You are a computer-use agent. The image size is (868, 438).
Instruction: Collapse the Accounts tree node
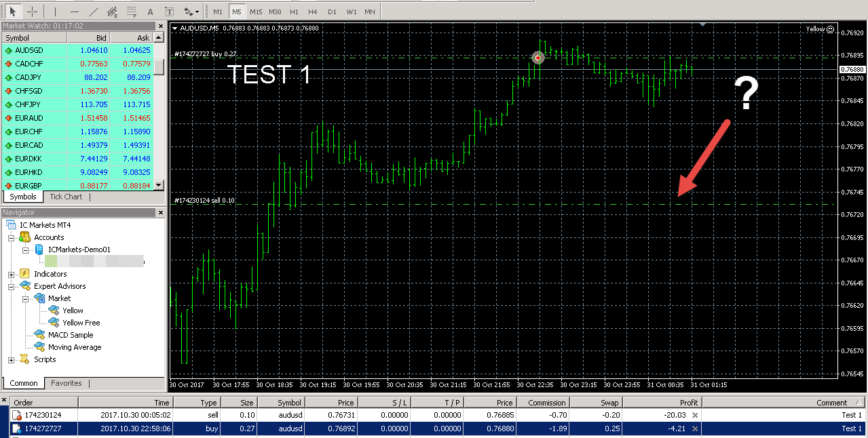pyautogui.click(x=12, y=238)
